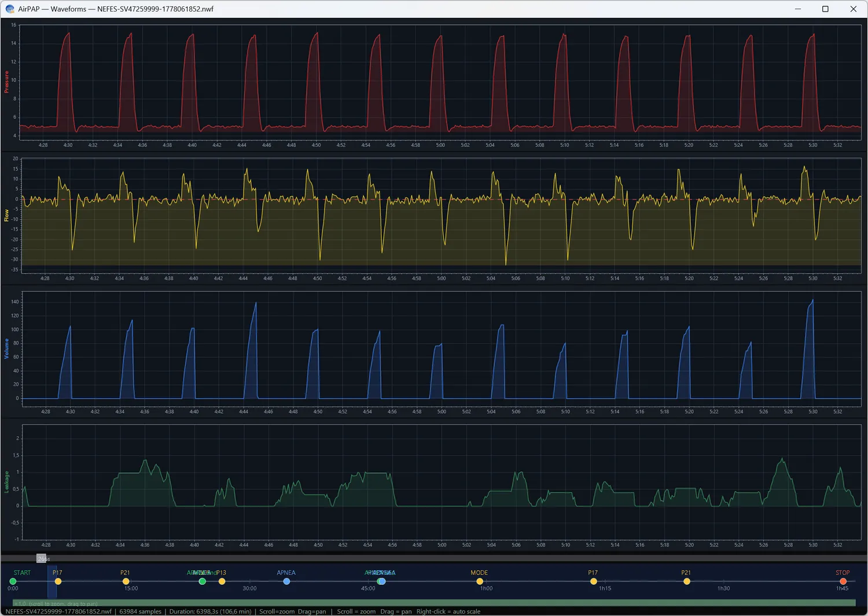Click the 5:00 tick under Pressure chart

(440, 145)
